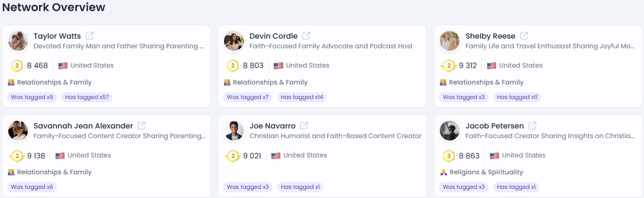This screenshot has width=644, height=198.
Task: Click 'Faith-Focused Family Advocate and Podcast Host' text
Action: (331, 46)
